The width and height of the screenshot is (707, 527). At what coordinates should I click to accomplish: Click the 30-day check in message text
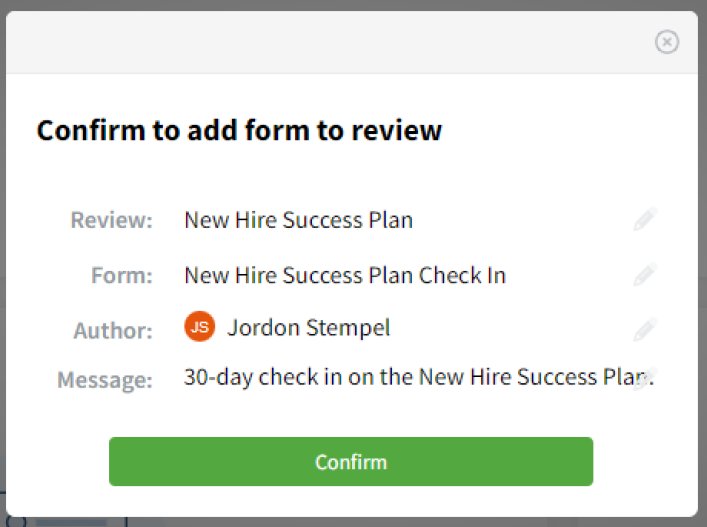coord(418,377)
